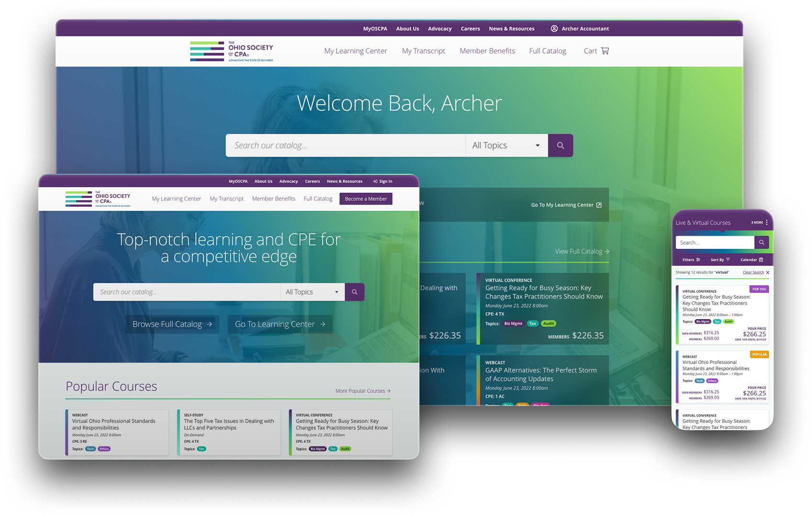Click the Become a Member button
The image size is (812, 517).
[366, 199]
